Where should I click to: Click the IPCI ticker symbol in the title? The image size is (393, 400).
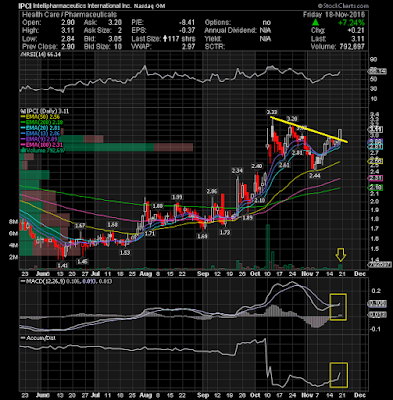pyautogui.click(x=25, y=6)
